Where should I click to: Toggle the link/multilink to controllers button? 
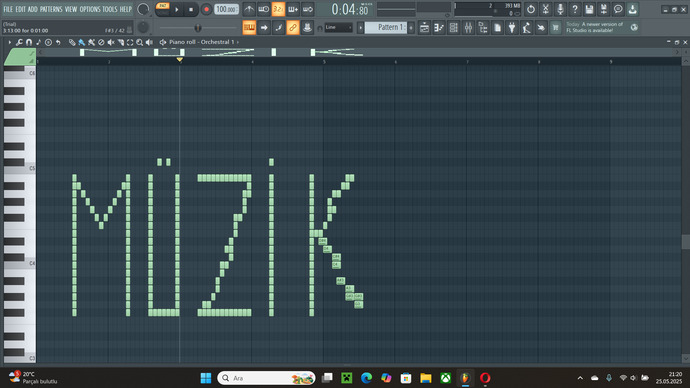pos(293,28)
